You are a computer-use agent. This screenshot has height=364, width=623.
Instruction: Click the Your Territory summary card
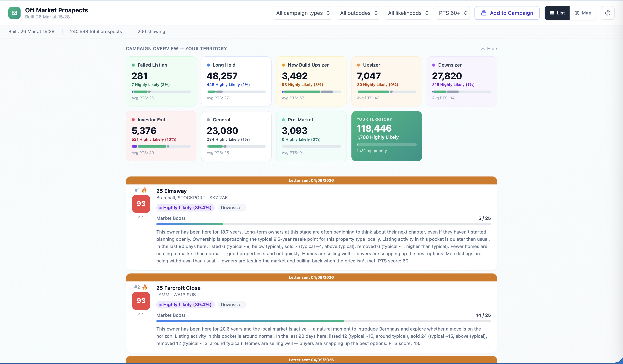tap(386, 136)
